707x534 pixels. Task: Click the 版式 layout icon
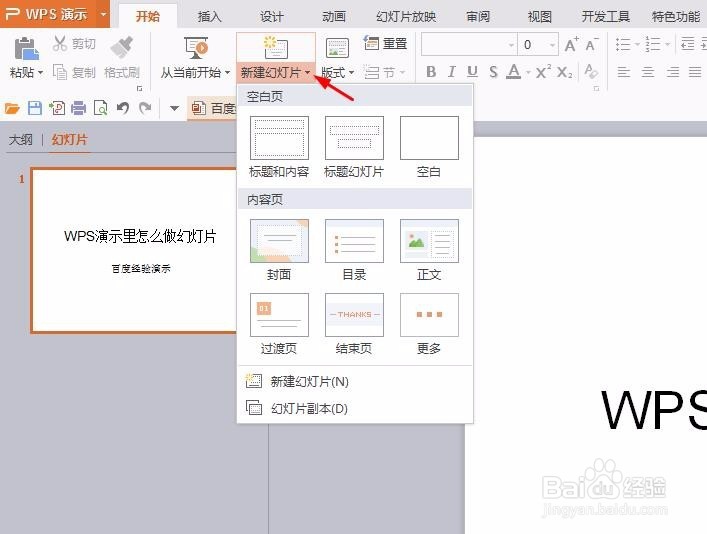click(337, 48)
